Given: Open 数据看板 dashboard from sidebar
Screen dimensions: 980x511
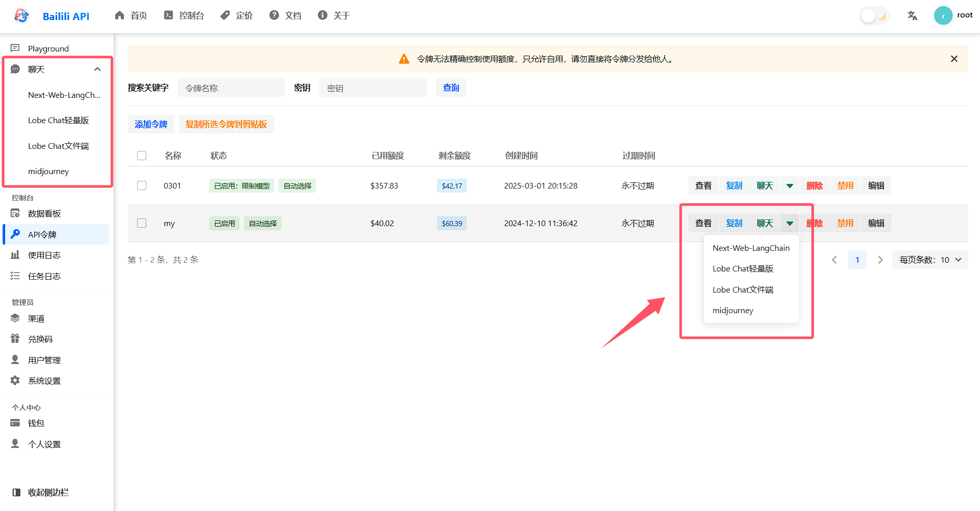Looking at the screenshot, I should 44,213.
